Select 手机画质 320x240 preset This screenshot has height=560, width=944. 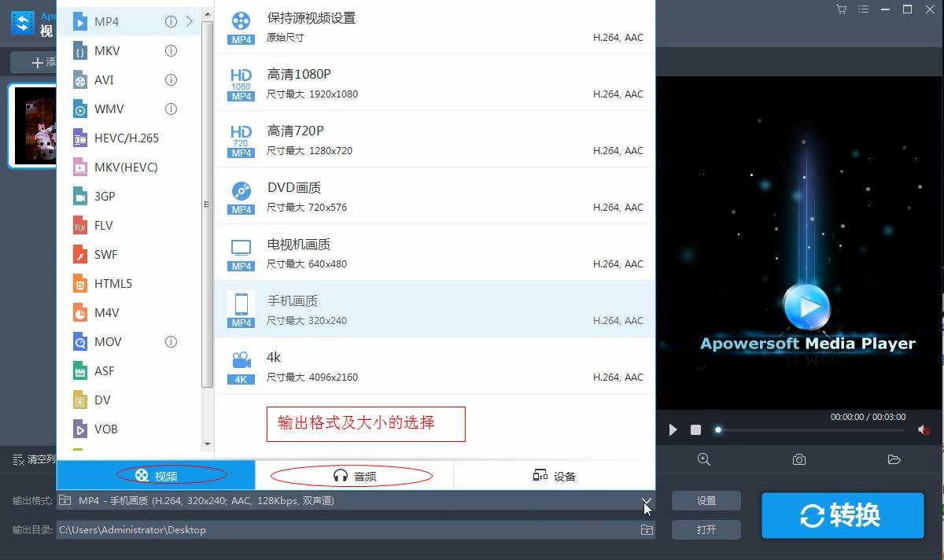(x=435, y=309)
